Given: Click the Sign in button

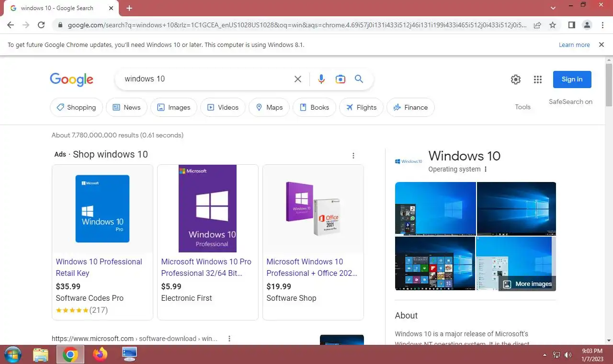Looking at the screenshot, I should click(572, 80).
